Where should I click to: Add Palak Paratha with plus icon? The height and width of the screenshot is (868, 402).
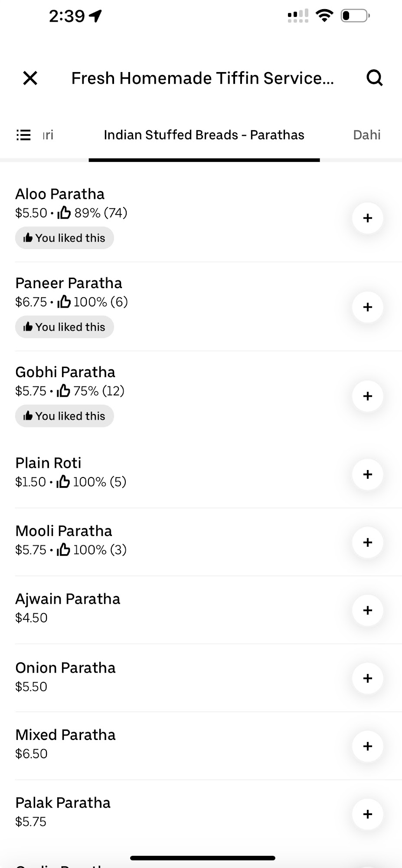point(367,814)
